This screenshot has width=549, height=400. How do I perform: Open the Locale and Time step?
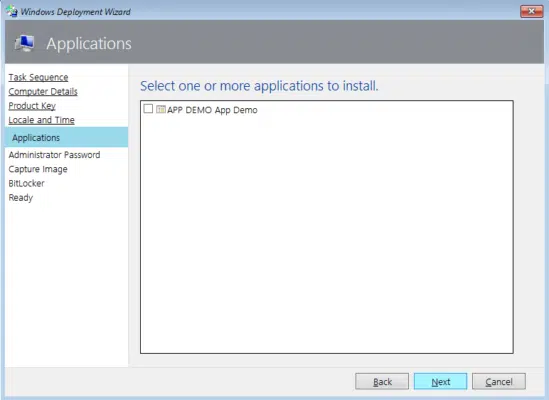(x=41, y=120)
